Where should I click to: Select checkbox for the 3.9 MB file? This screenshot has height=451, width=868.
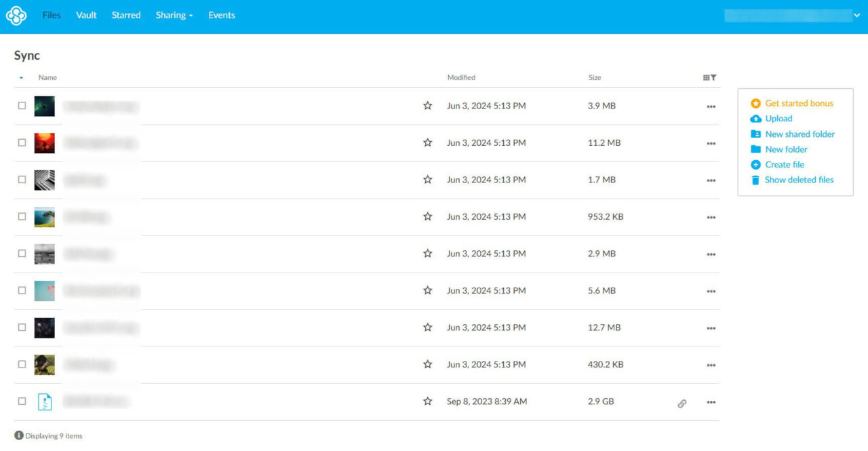(x=22, y=106)
